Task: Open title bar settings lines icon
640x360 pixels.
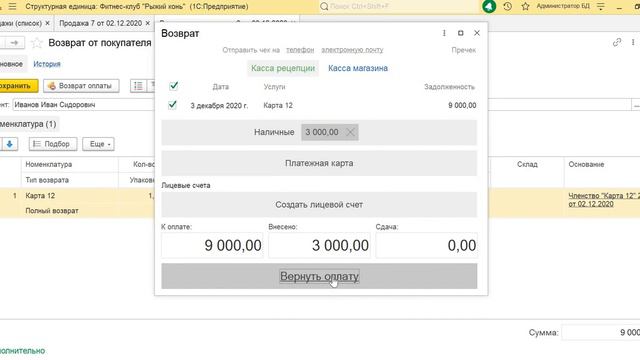Action: pyautogui.click(x=600, y=7)
